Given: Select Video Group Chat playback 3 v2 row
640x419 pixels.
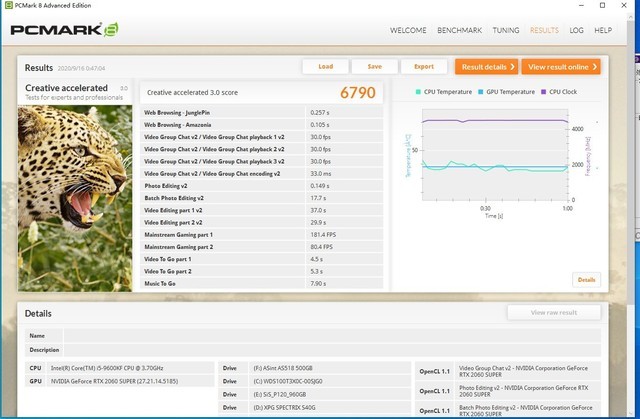Looking at the screenshot, I should (x=262, y=162).
